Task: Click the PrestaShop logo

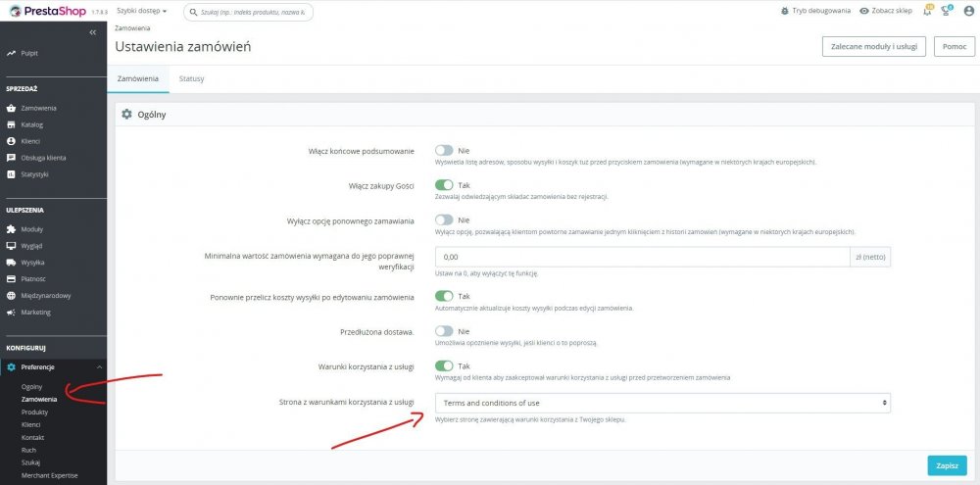Action: [47, 11]
